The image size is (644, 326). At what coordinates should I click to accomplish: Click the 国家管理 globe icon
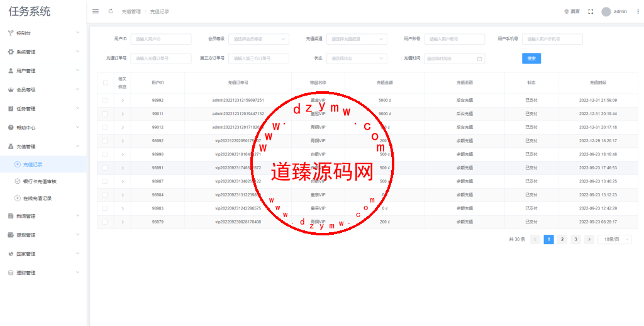pyautogui.click(x=11, y=254)
